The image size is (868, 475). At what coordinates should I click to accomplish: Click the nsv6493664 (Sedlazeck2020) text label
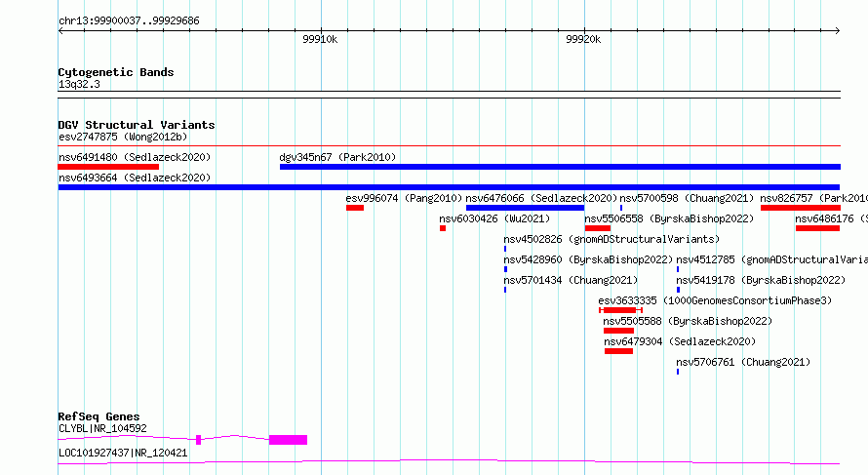pyautogui.click(x=135, y=178)
